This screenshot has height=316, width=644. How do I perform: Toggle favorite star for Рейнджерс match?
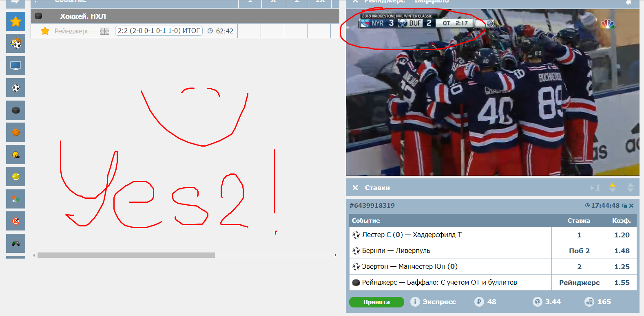click(45, 31)
